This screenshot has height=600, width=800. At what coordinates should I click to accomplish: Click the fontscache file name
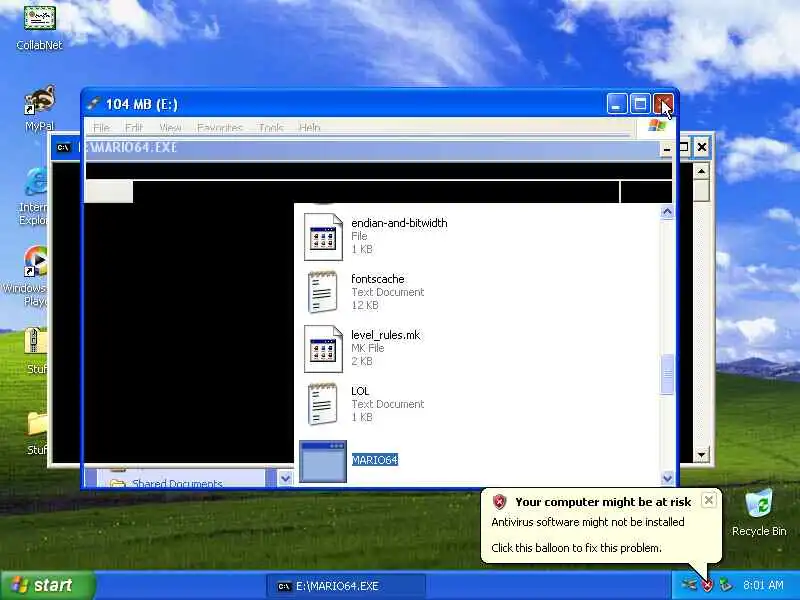click(x=378, y=279)
